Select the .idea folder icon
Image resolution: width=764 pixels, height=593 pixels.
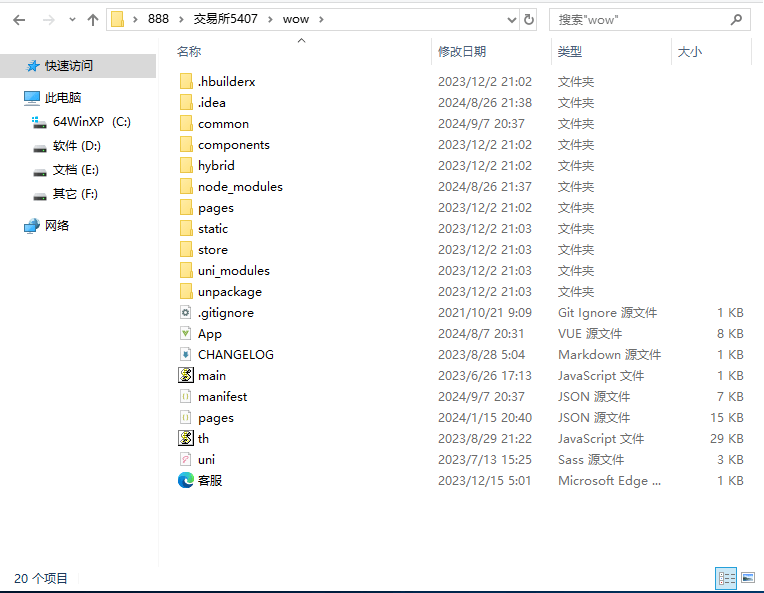click(186, 102)
